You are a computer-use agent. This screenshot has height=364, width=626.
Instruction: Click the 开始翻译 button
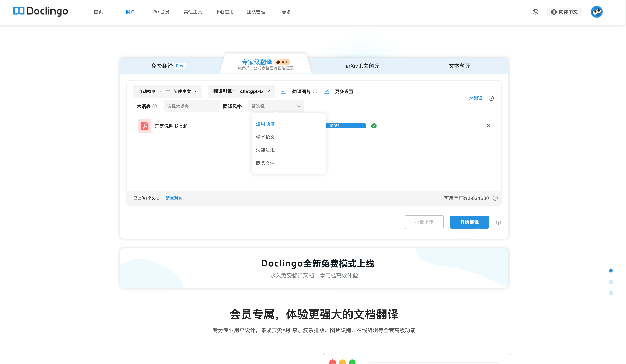click(x=469, y=222)
